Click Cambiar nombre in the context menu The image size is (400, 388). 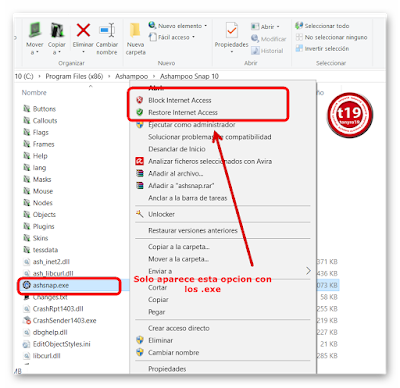[x=173, y=353]
